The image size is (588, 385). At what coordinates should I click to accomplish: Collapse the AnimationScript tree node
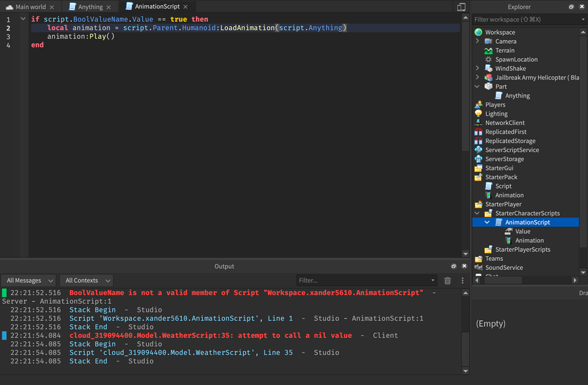click(487, 222)
